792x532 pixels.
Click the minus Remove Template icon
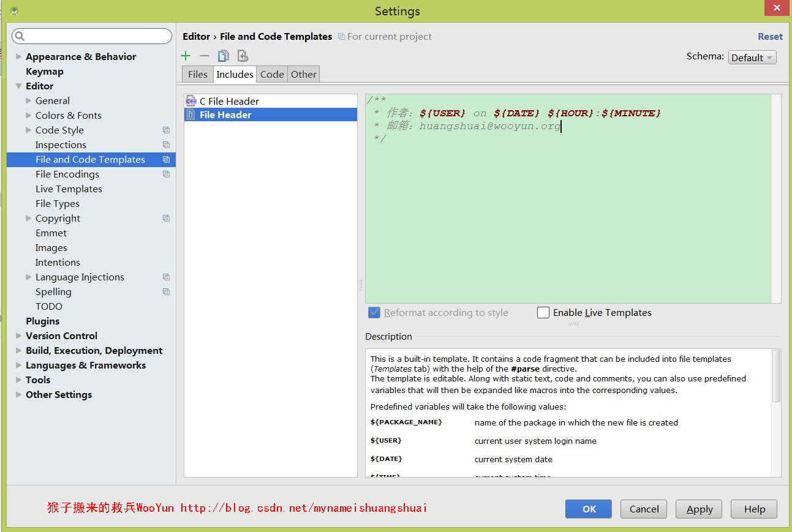click(205, 56)
